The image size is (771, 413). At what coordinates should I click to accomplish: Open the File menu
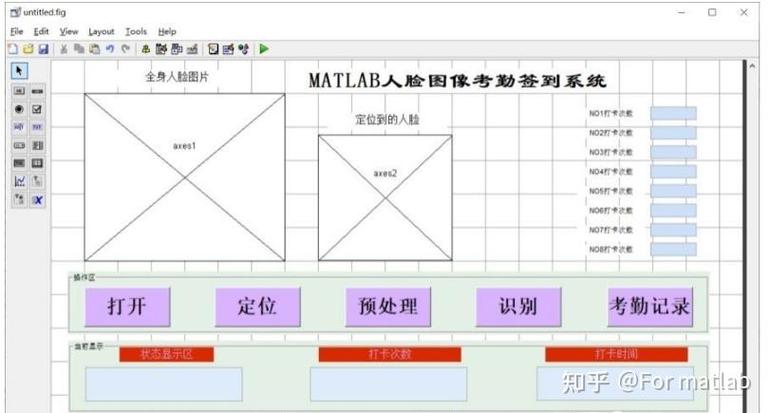click(17, 31)
